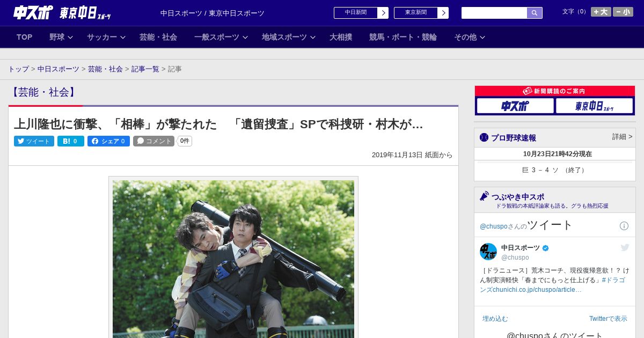Screen dimensions: 644x338
Task: Expand the 野球 dropdown menu
Action: click(x=62, y=37)
